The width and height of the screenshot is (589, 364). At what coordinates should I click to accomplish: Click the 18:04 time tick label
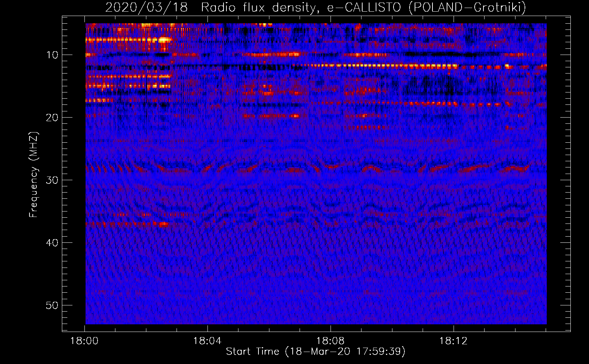207,341
